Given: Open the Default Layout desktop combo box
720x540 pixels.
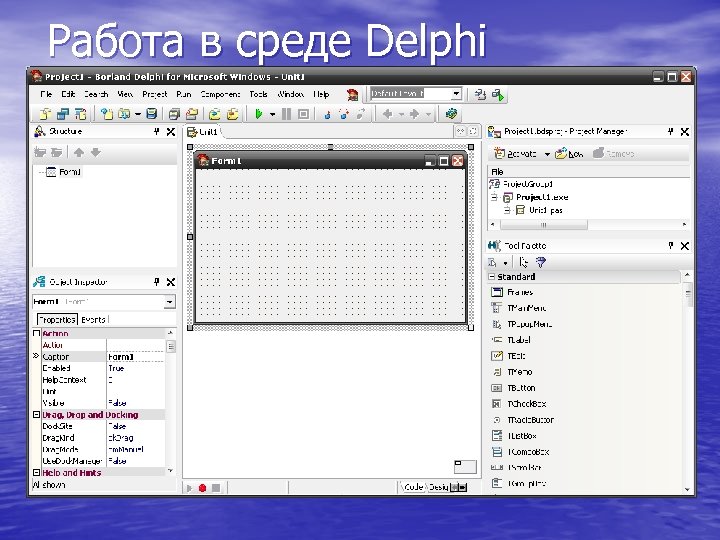Looking at the screenshot, I should tap(416, 94).
